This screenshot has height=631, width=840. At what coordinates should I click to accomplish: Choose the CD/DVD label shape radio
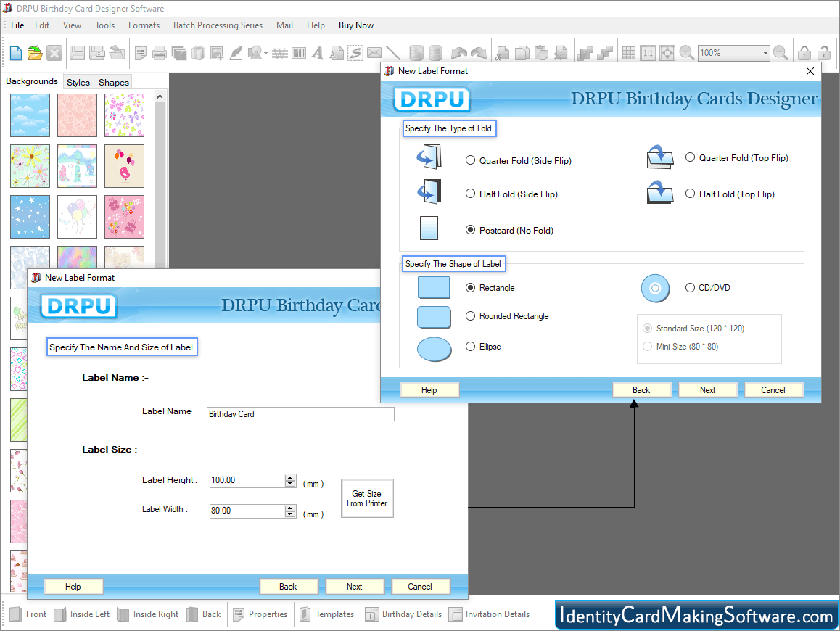click(x=690, y=288)
